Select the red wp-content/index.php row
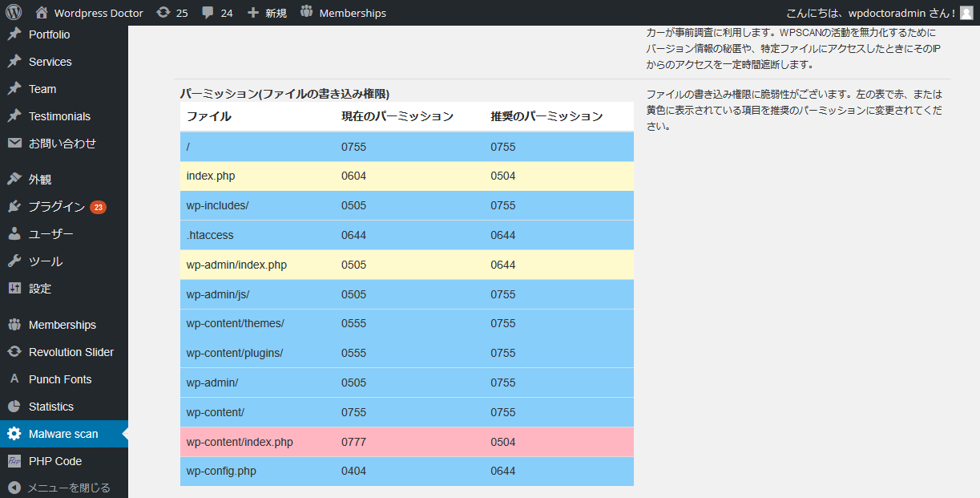The image size is (980, 498). point(406,442)
